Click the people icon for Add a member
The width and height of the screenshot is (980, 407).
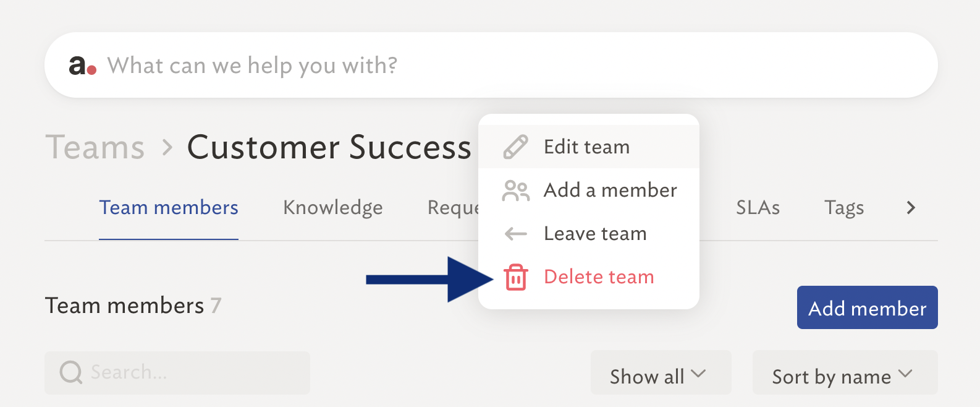coord(515,191)
